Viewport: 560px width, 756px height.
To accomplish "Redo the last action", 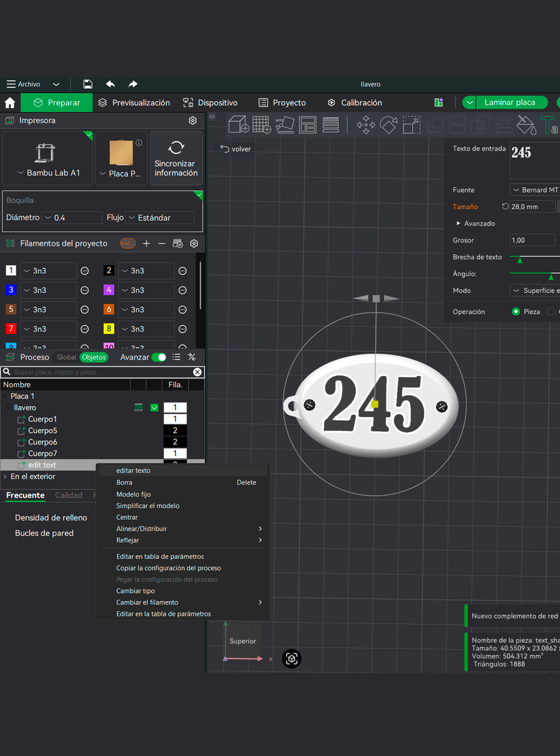I will 133,84.
